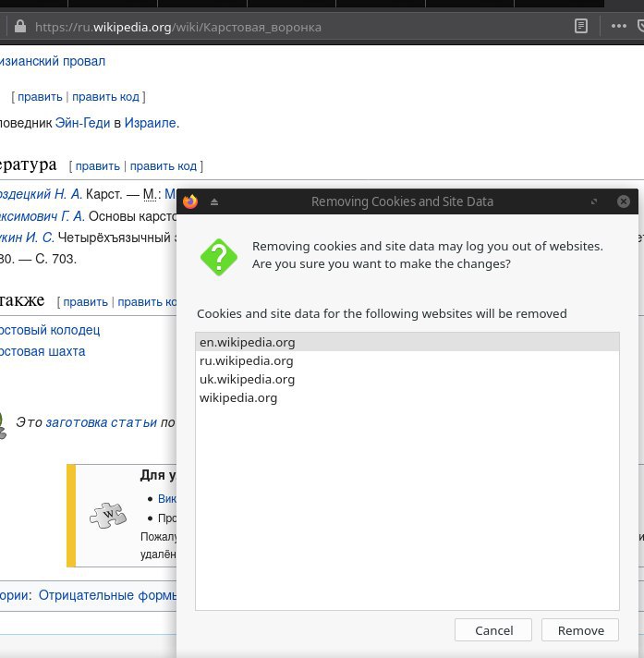Click the URL address bar field

tap(294, 28)
